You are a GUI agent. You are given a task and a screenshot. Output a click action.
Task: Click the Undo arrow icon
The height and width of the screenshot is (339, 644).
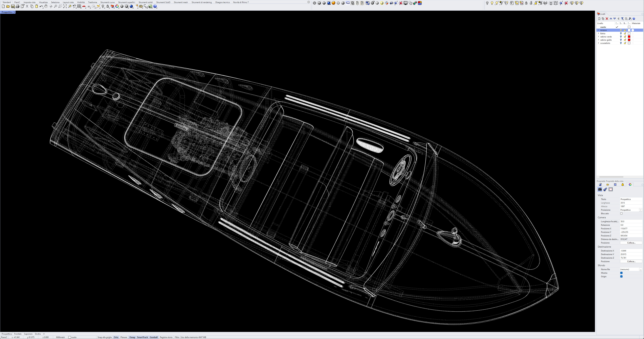41,6
